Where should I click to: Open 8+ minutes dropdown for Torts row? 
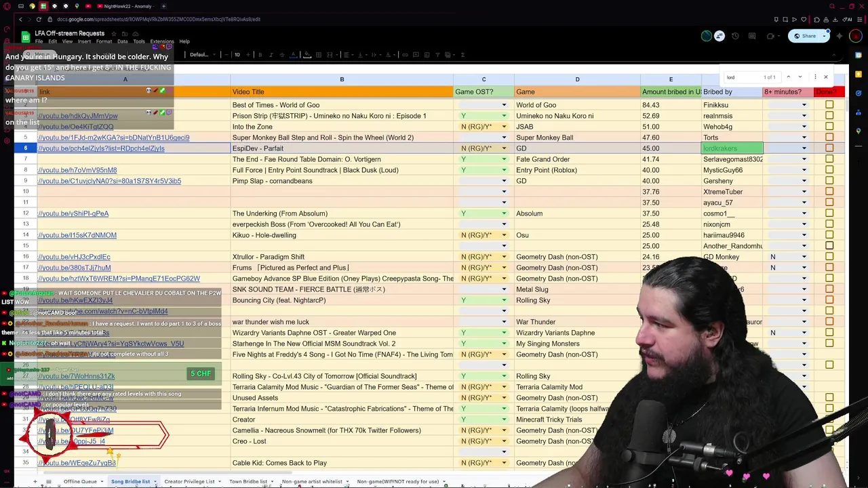point(804,138)
